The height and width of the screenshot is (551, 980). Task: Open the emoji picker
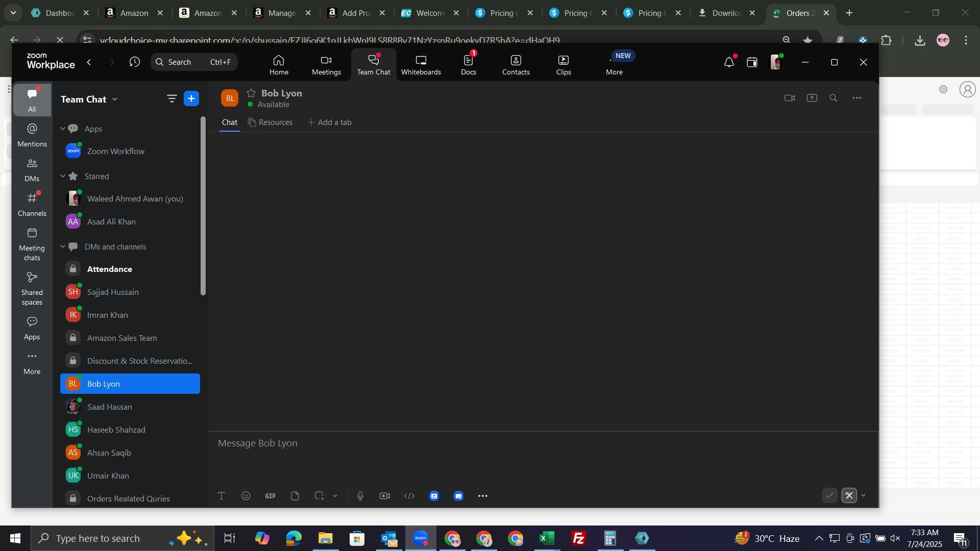(x=246, y=496)
